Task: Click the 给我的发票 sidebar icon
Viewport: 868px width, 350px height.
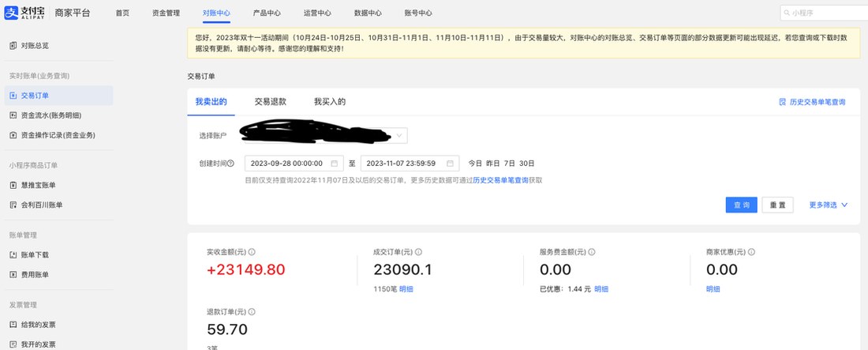Action: [13, 325]
